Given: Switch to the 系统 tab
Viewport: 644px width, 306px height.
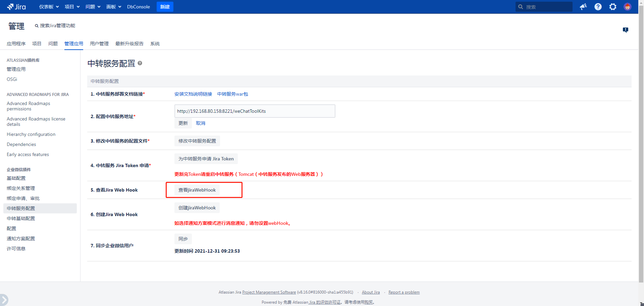Looking at the screenshot, I should tap(155, 44).
